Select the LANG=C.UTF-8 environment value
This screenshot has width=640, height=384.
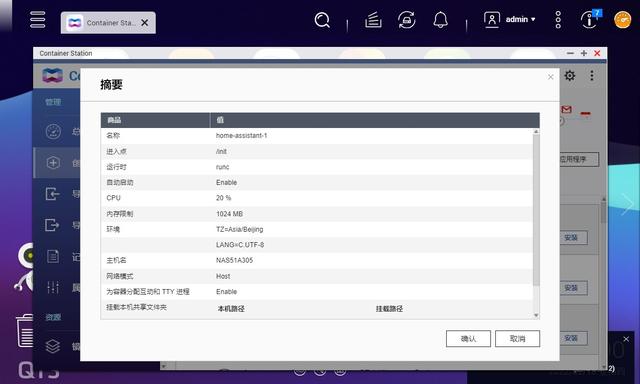(x=240, y=245)
